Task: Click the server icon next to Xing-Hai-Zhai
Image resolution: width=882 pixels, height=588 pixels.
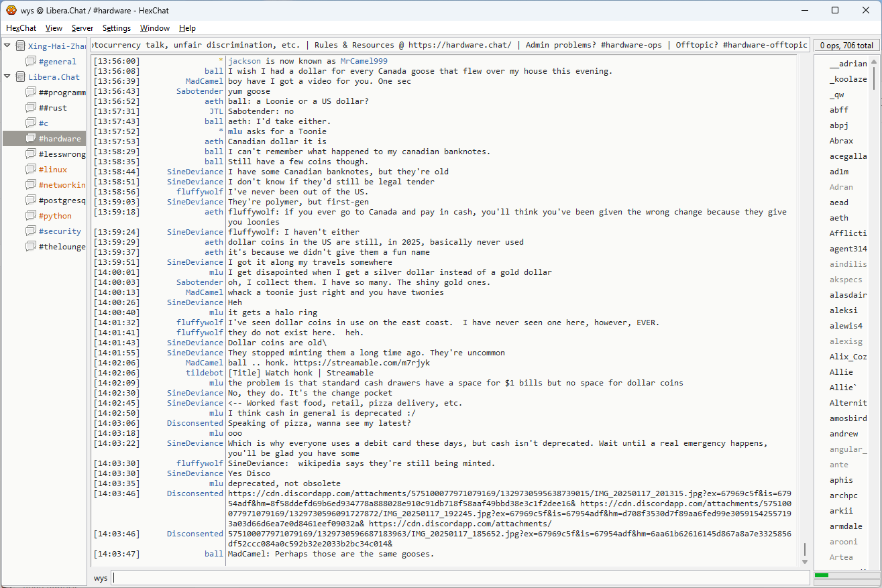Action: click(x=20, y=46)
